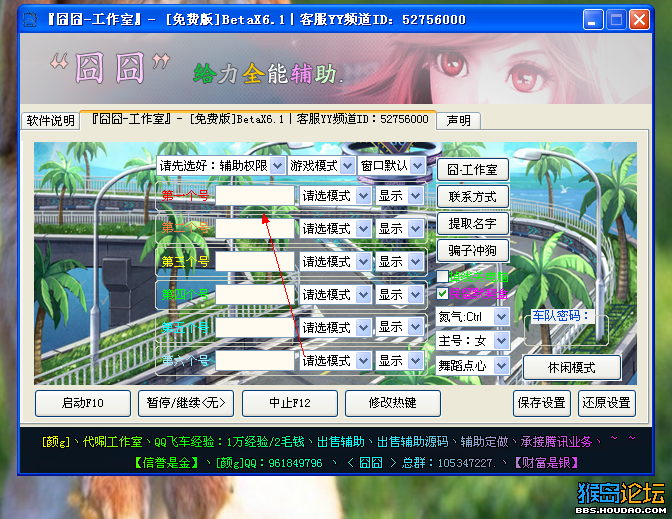Click the 车队密码 input box
Image resolution: width=672 pixels, height=519 pixels.
coord(566,332)
